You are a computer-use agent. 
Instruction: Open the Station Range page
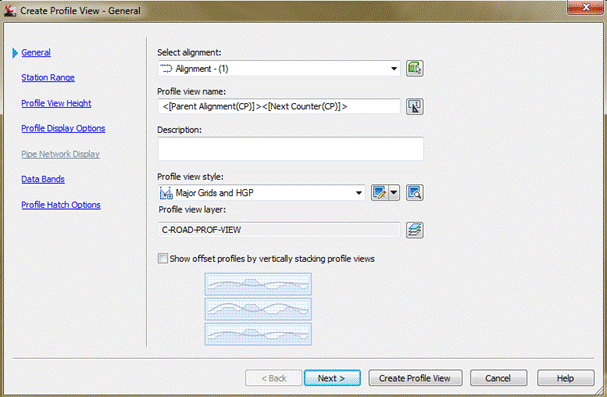(x=48, y=78)
